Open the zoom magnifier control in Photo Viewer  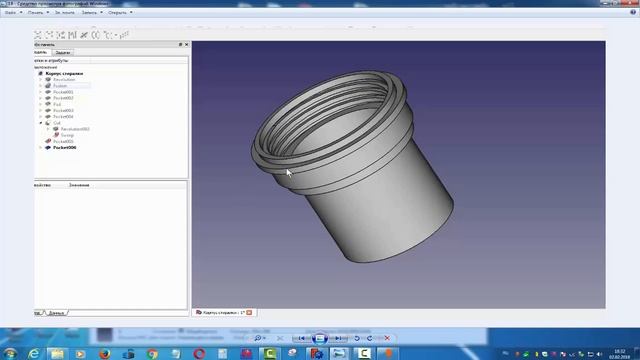[x=260, y=338]
